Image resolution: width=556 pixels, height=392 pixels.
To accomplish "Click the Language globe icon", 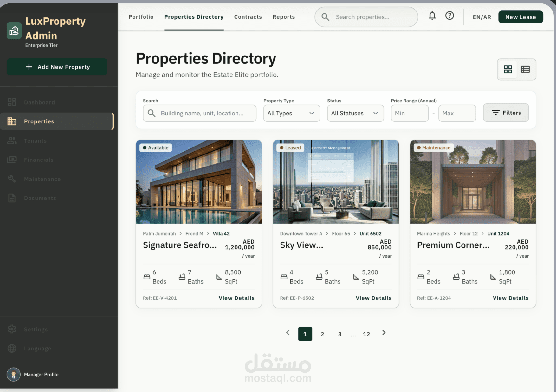I will [x=12, y=348].
